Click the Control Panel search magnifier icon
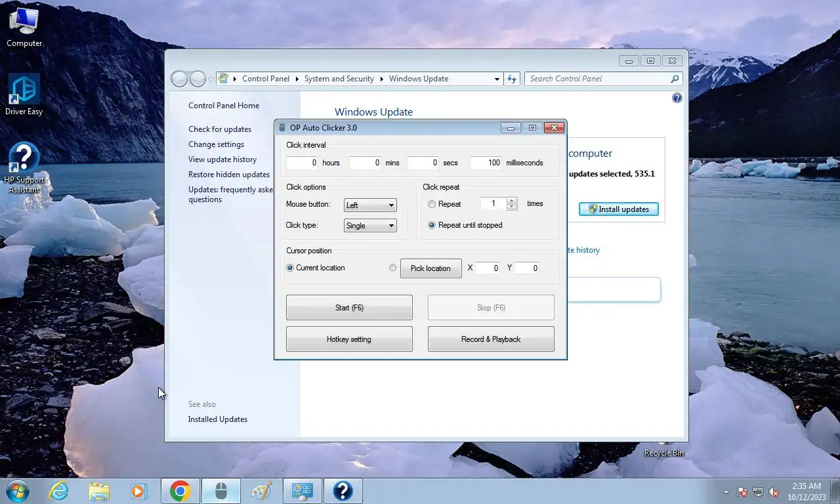The height and width of the screenshot is (504, 840). (x=675, y=79)
